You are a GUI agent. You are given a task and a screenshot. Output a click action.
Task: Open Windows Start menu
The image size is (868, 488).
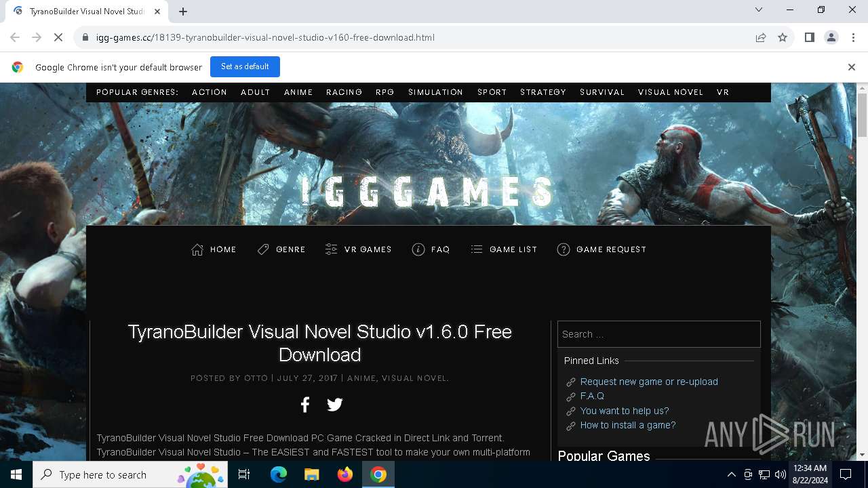click(16, 474)
